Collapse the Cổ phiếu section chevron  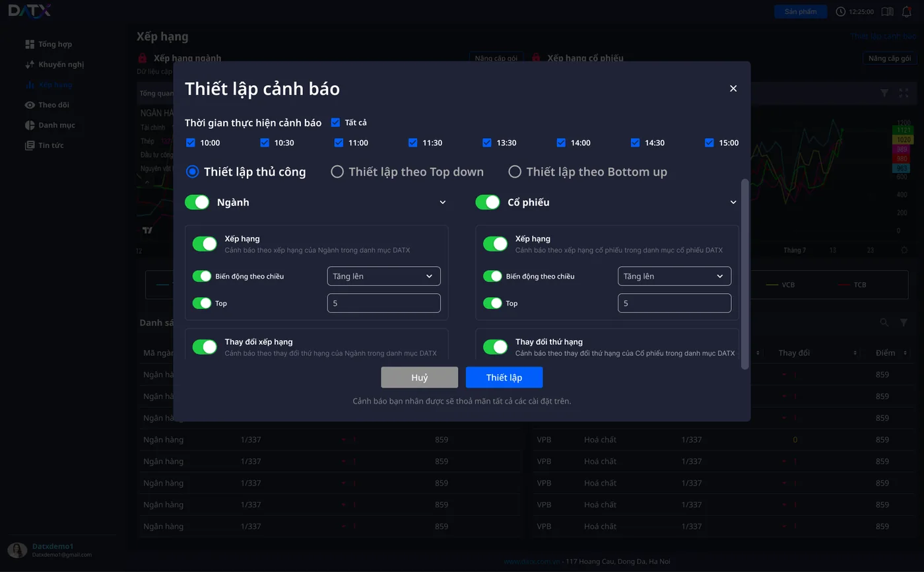pos(733,202)
